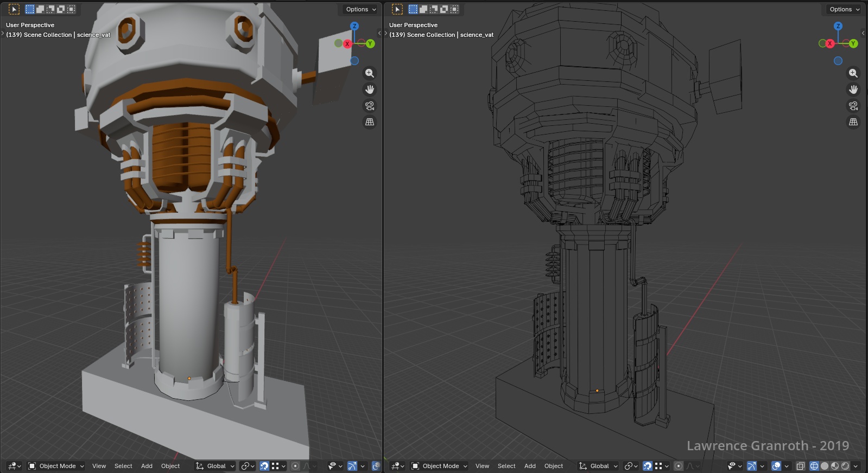The width and height of the screenshot is (868, 473).
Task: Toggle camera view in left viewport
Action: pyautogui.click(x=370, y=106)
